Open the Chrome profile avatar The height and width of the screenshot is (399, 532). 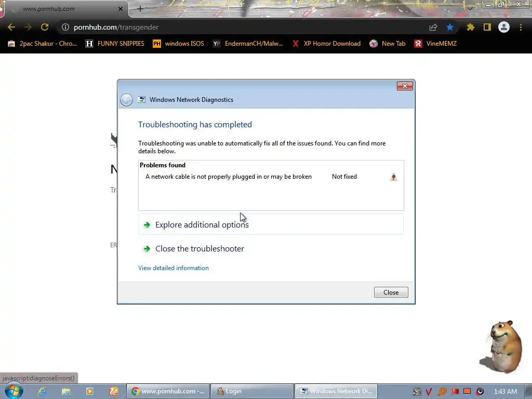pos(504,27)
